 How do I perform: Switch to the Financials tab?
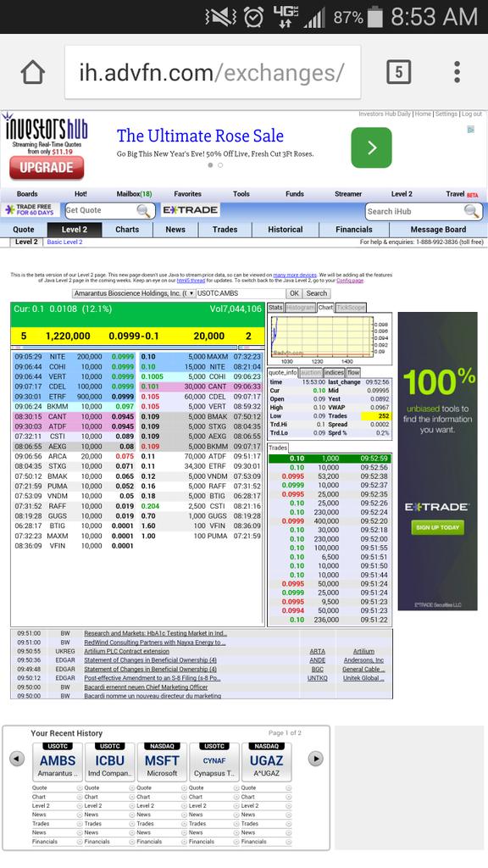[354, 229]
